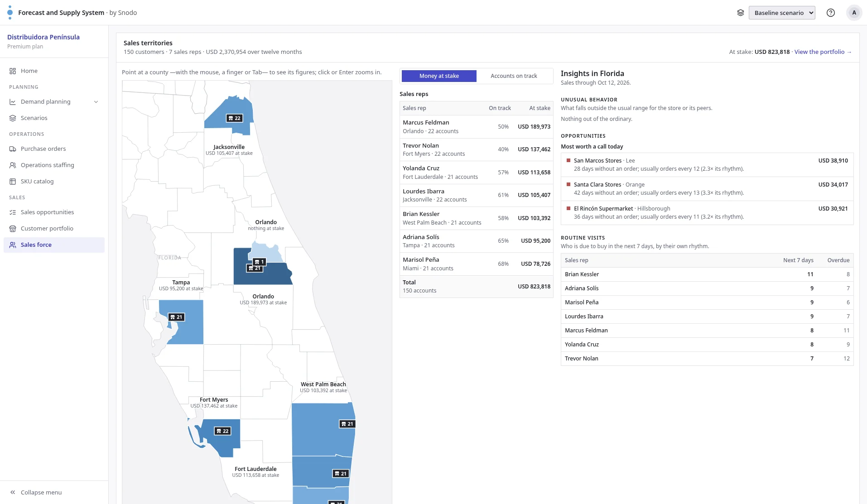
Task: Open Sales opportunities page
Action: pyautogui.click(x=54, y=212)
